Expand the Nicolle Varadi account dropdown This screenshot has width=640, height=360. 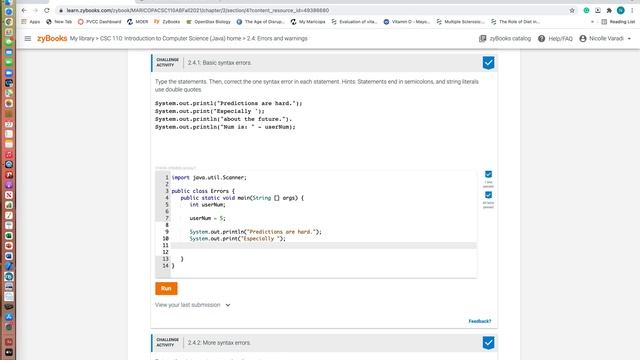point(605,38)
